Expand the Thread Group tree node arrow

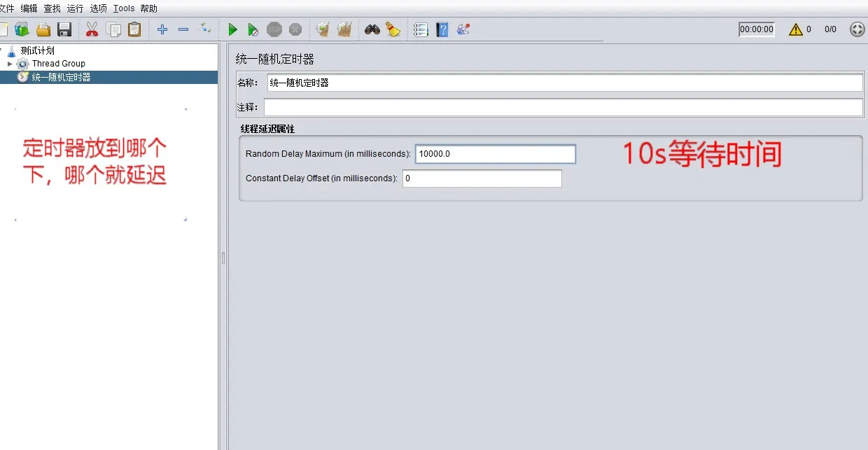click(x=10, y=64)
